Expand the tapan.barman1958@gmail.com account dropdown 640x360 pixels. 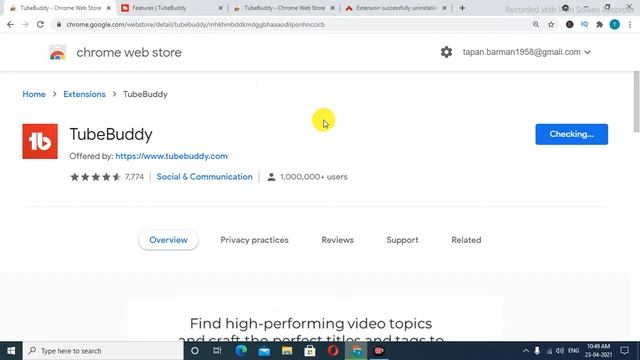click(527, 52)
